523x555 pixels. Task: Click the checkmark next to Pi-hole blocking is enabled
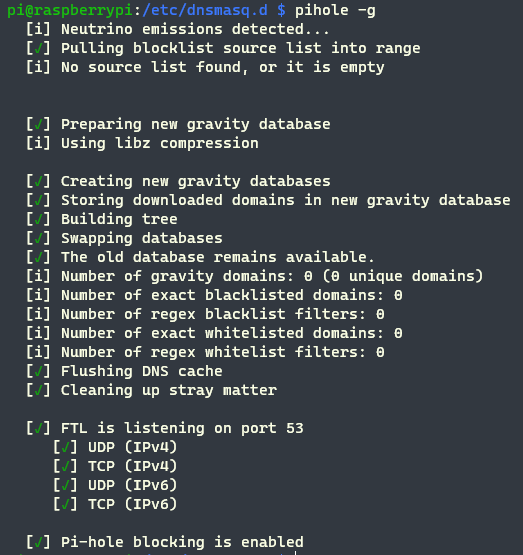(39, 542)
